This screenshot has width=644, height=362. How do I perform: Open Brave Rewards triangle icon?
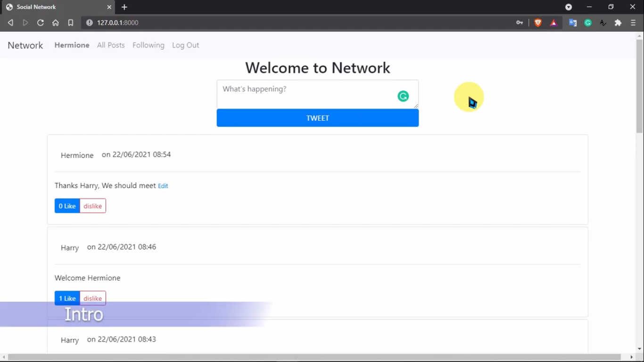tap(554, 23)
